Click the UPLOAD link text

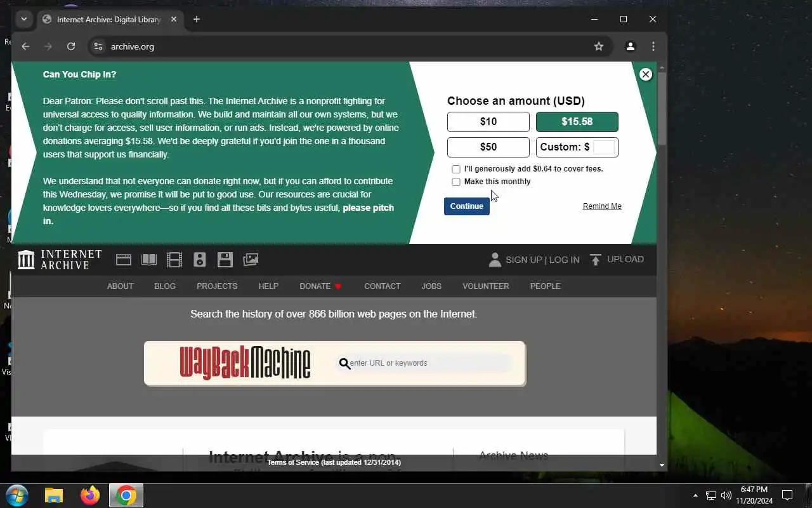pos(625,259)
